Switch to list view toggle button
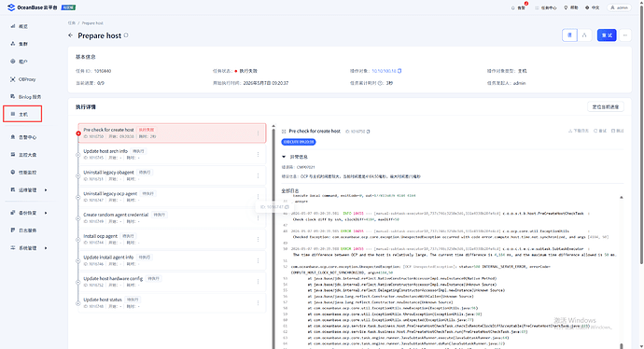Screen dimensions: 644x349 coord(569,35)
